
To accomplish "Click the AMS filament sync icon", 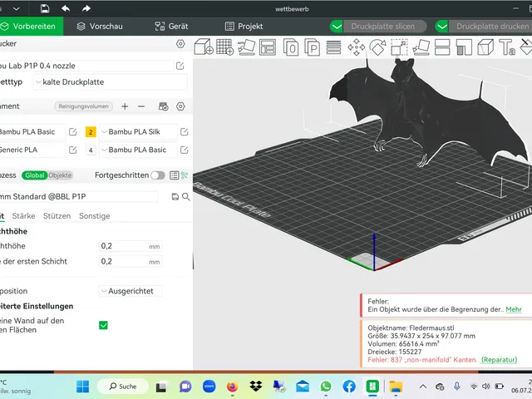I will pos(164,106).
